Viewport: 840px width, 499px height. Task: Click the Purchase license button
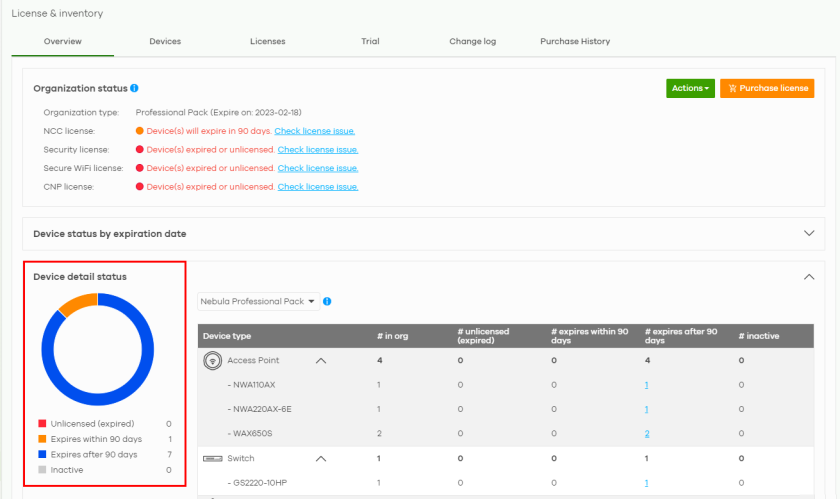pos(767,88)
